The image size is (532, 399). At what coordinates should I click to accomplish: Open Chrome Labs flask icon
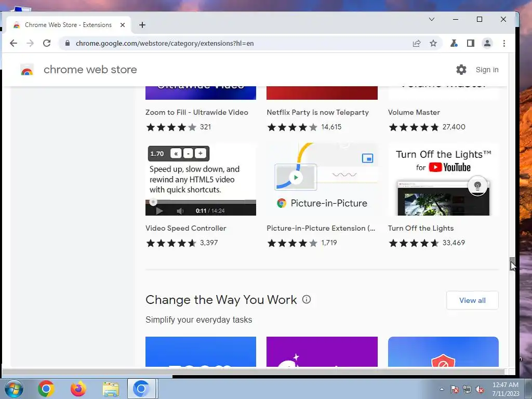[x=454, y=43]
